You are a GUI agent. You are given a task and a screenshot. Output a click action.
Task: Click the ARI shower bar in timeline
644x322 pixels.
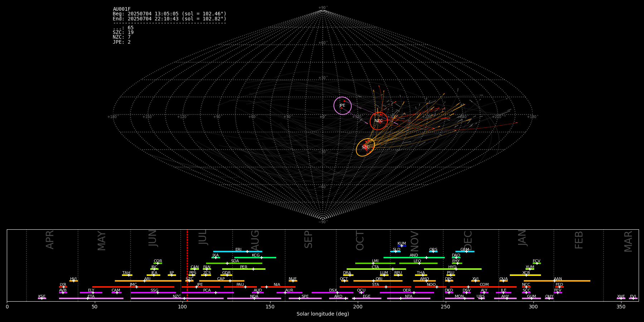pyautogui.click(x=148, y=281)
